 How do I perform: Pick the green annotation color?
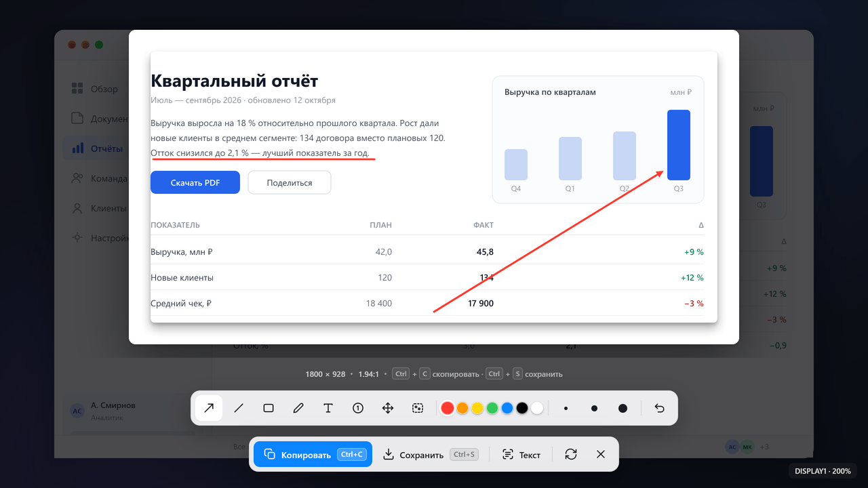tap(492, 408)
